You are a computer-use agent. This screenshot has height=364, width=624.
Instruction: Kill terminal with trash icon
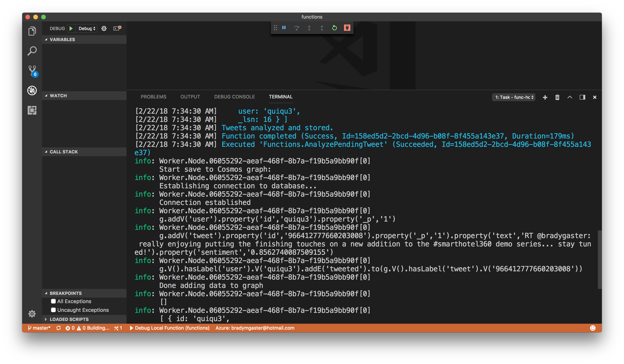557,97
